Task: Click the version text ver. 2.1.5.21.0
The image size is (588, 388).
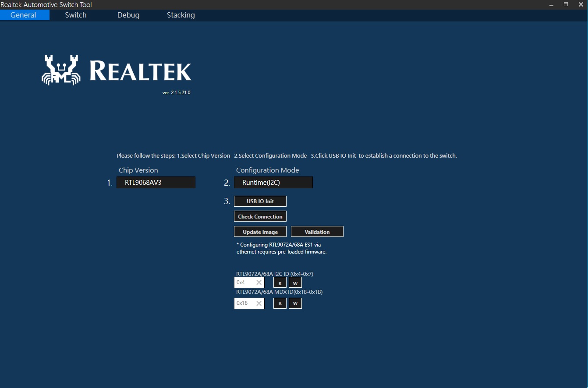Action: pos(176,93)
